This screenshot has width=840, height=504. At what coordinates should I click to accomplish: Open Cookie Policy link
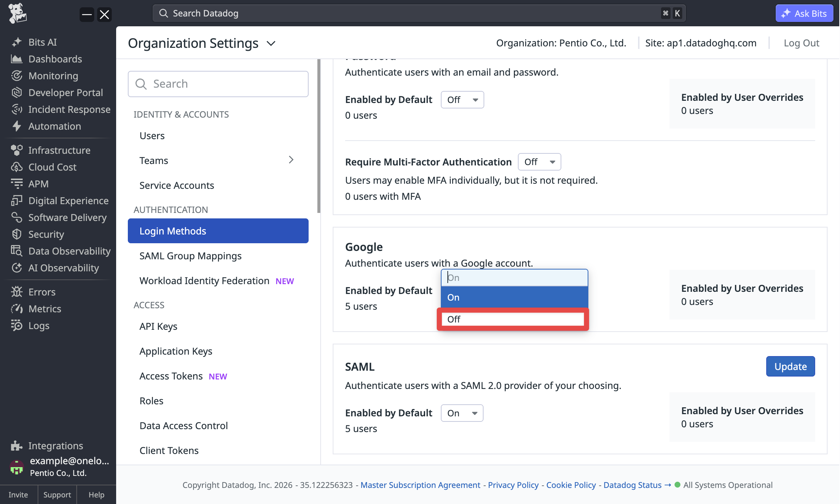point(571,485)
